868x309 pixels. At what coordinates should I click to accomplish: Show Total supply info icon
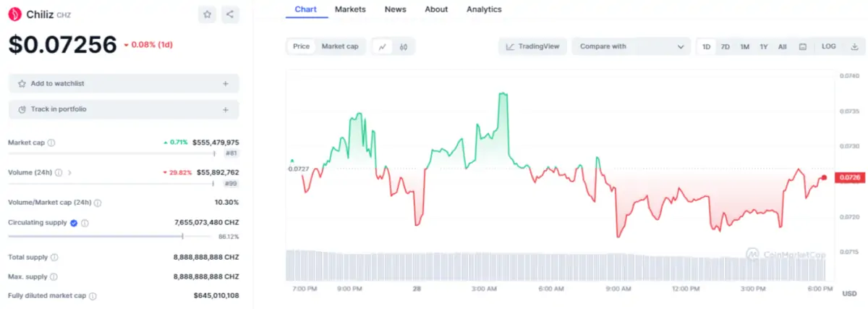[54, 257]
